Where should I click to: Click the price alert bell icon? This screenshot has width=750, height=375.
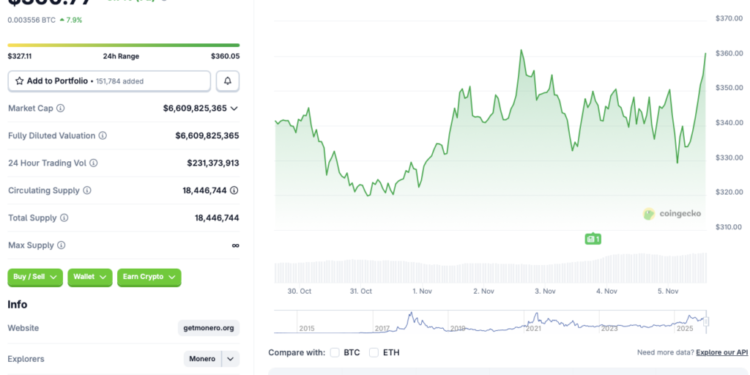[228, 81]
